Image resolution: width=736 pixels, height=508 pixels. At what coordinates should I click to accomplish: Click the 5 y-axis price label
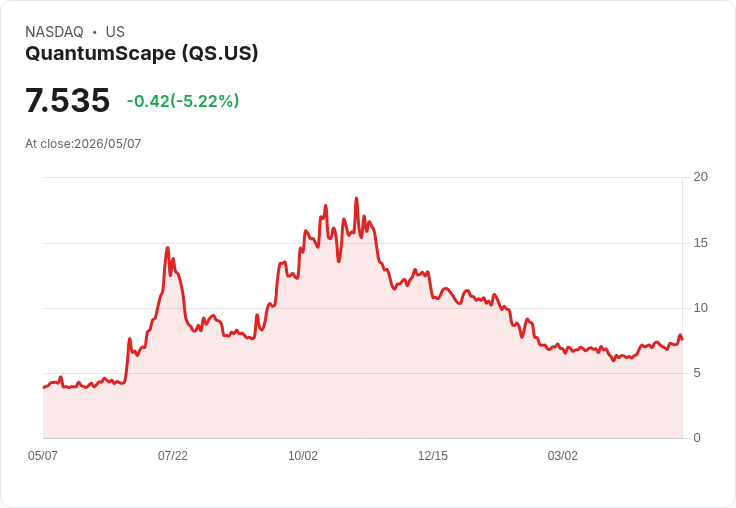point(697,373)
